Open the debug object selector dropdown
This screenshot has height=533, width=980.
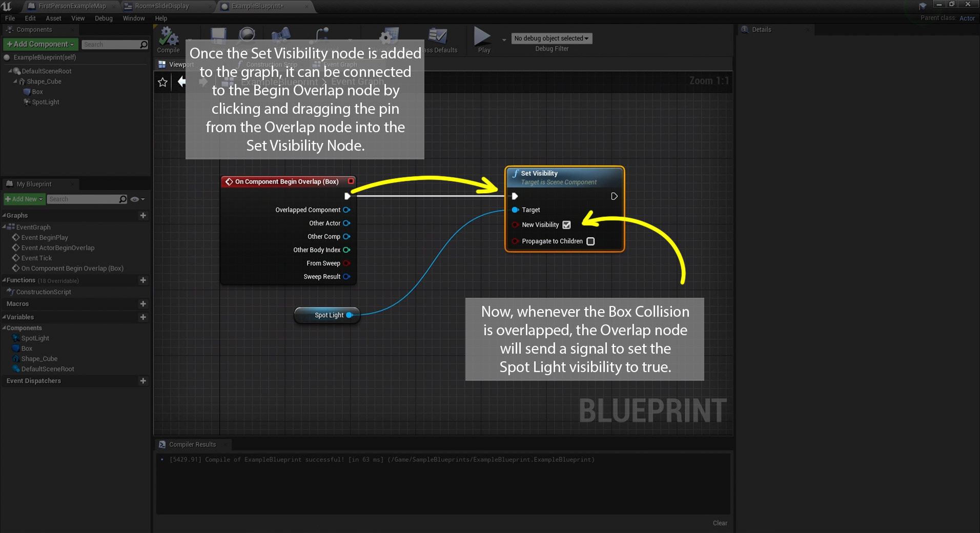552,38
